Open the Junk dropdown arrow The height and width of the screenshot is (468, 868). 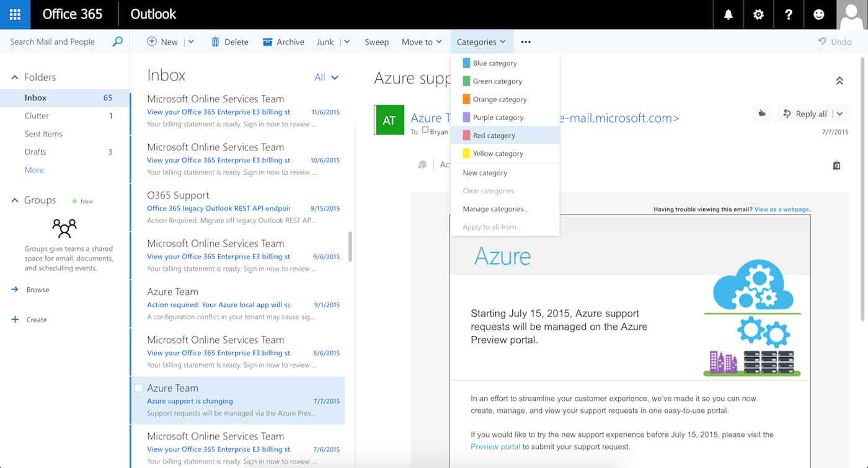(347, 42)
